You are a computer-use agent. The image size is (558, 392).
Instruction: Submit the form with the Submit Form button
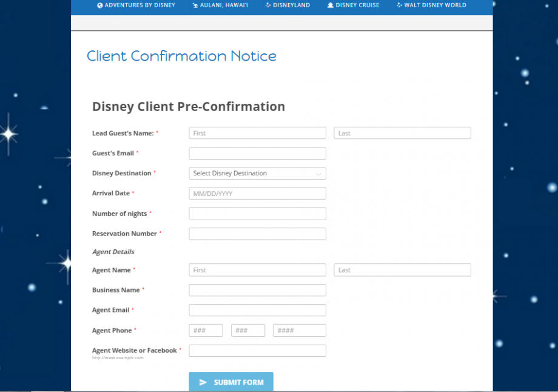coord(231,382)
